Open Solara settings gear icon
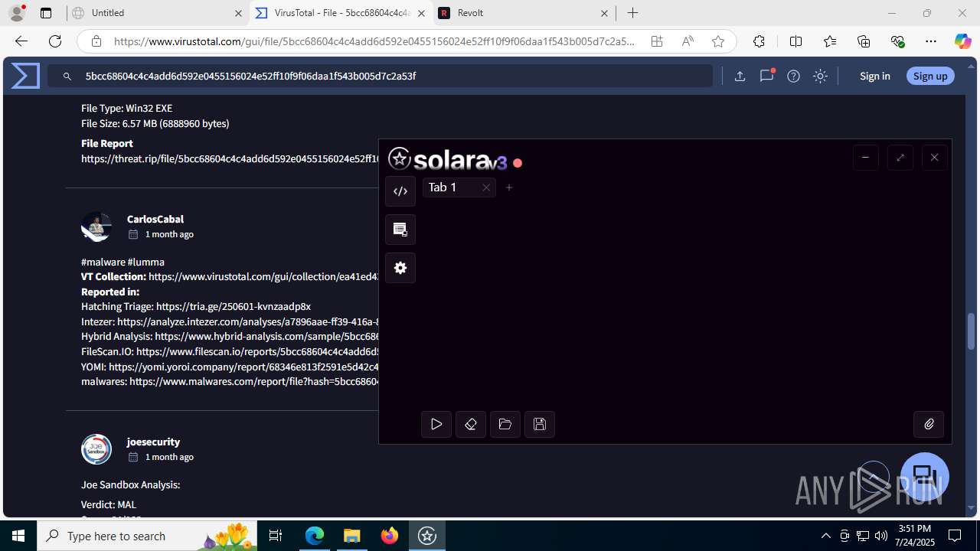The height and width of the screenshot is (551, 980). click(400, 268)
